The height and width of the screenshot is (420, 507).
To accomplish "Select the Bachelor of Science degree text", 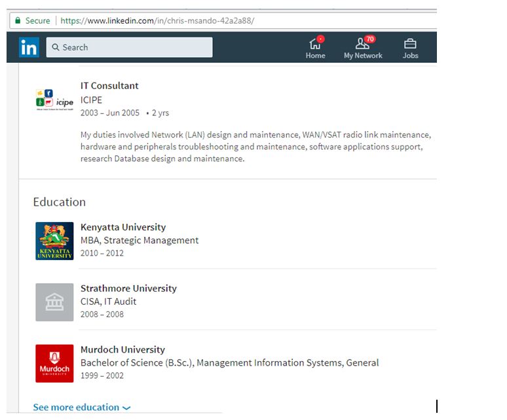I will pyautogui.click(x=229, y=363).
